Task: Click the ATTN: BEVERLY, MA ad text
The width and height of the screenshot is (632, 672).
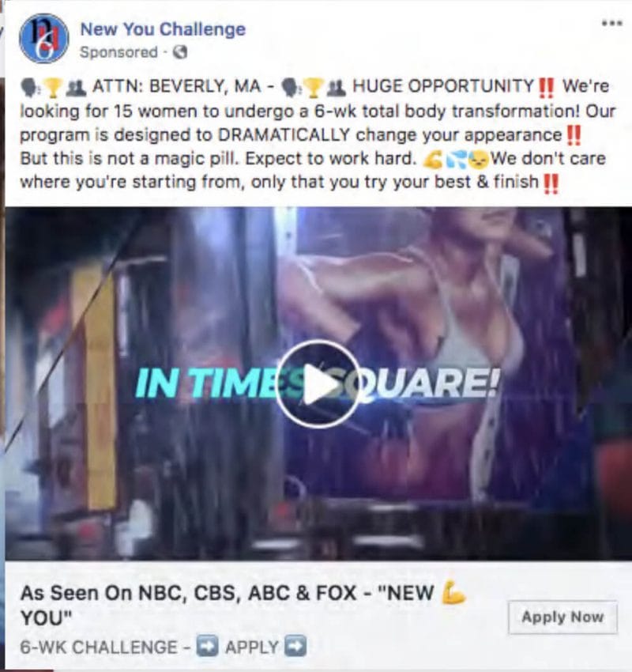Action: [176, 86]
